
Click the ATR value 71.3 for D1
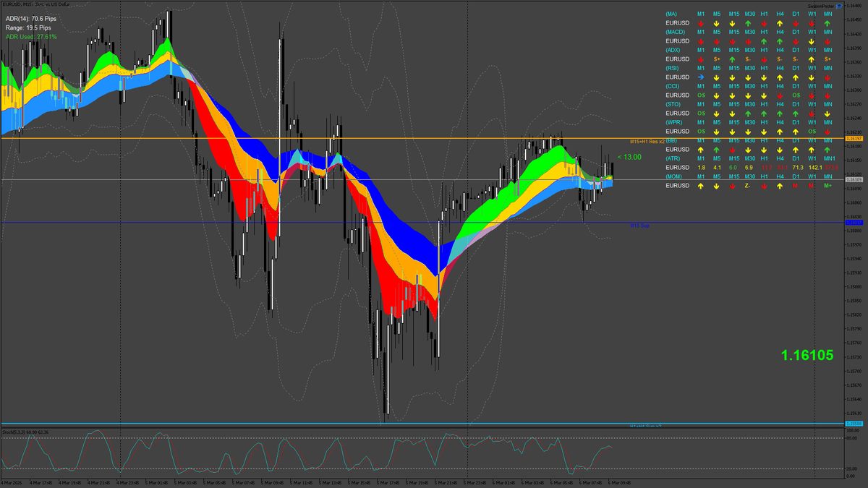(798, 168)
